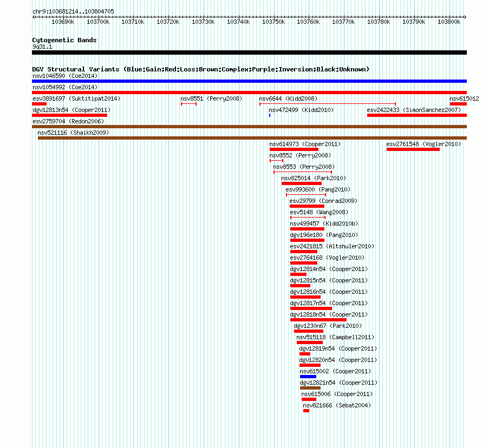Click the nsv8553 (Perry2008) label

click(x=304, y=167)
